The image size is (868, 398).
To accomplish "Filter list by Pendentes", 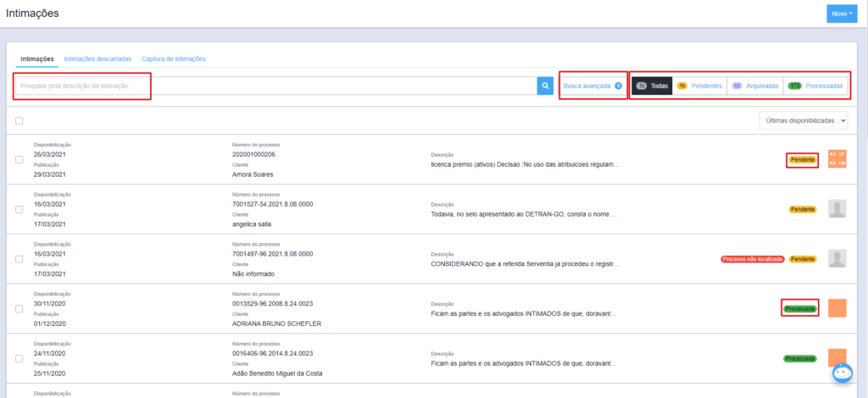I will [699, 86].
